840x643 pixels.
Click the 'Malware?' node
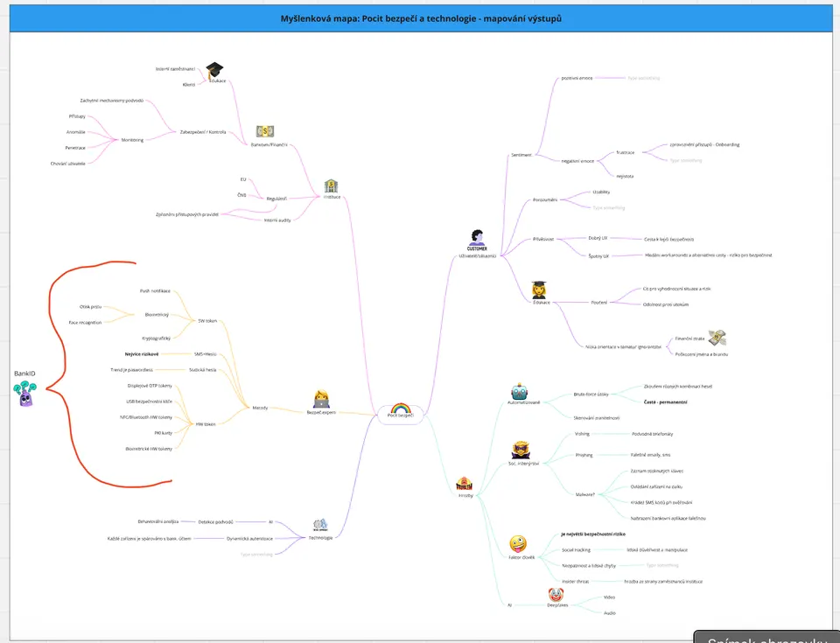[x=585, y=494]
